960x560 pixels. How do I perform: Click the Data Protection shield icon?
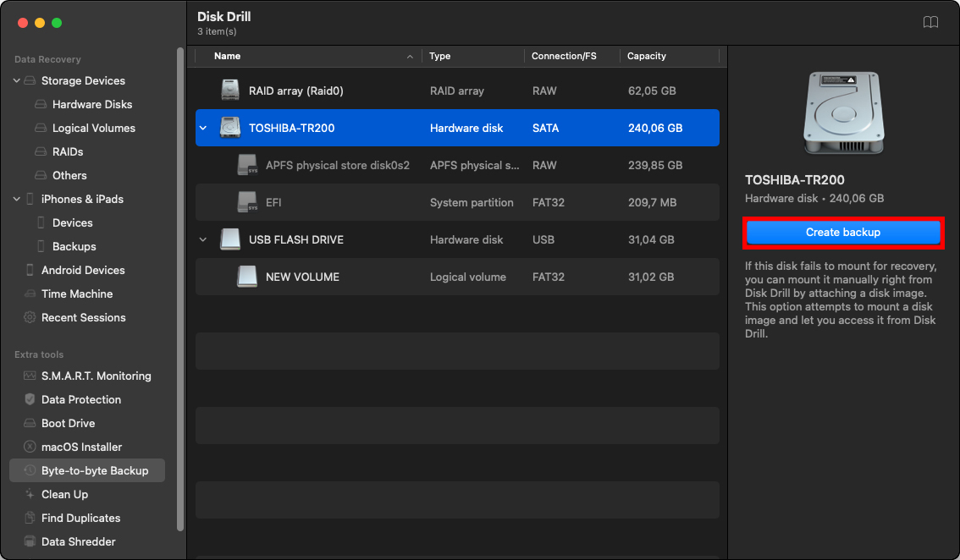coord(30,399)
